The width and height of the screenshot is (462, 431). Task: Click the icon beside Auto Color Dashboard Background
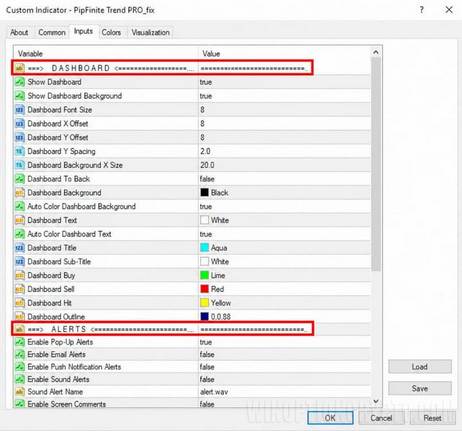[x=20, y=206]
